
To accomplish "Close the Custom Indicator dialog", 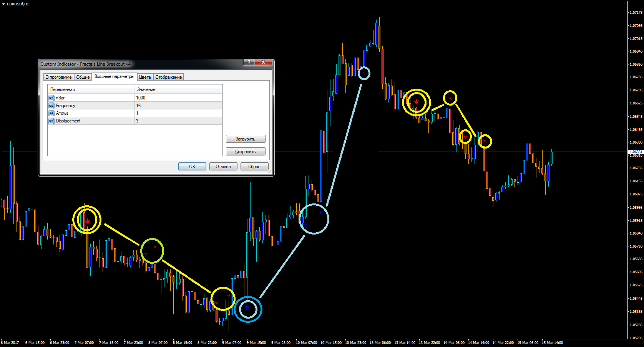I will point(263,62).
